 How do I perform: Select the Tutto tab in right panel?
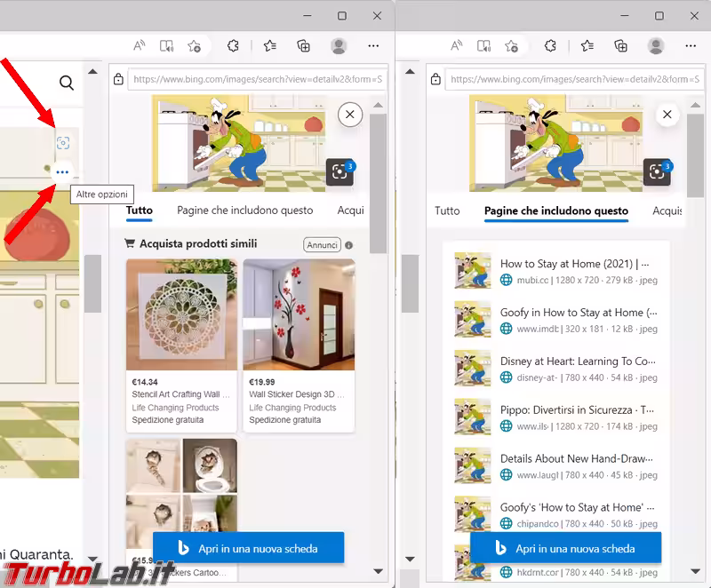(447, 211)
